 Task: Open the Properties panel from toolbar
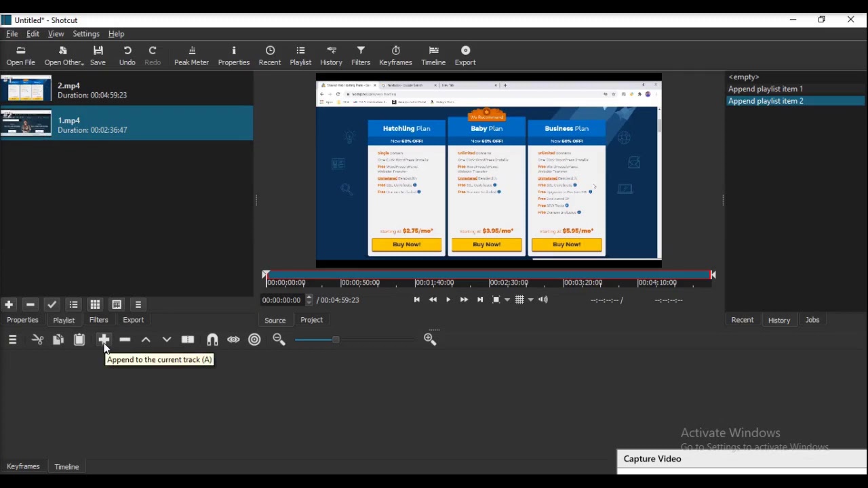click(235, 57)
